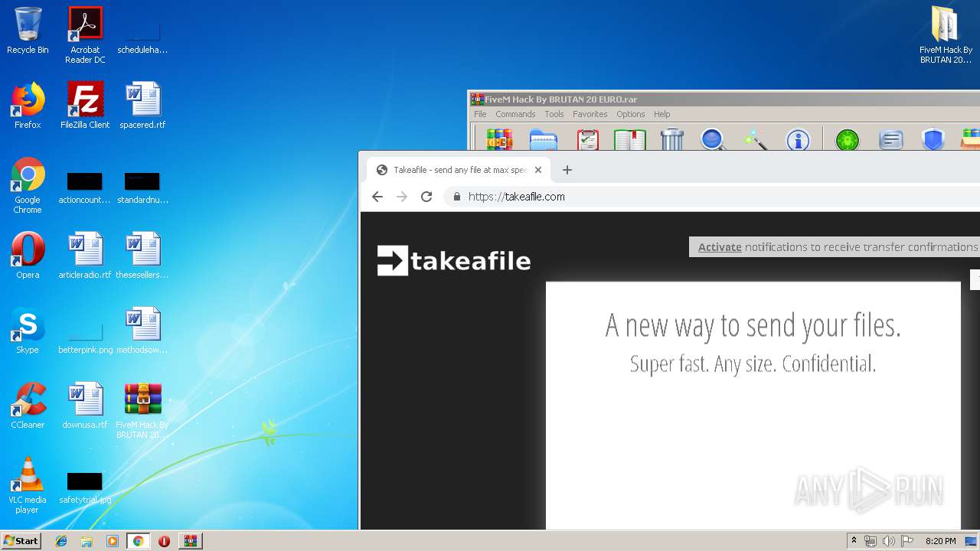The image size is (980, 551).
Task: Select thesesellers document on desktop
Action: (x=142, y=256)
